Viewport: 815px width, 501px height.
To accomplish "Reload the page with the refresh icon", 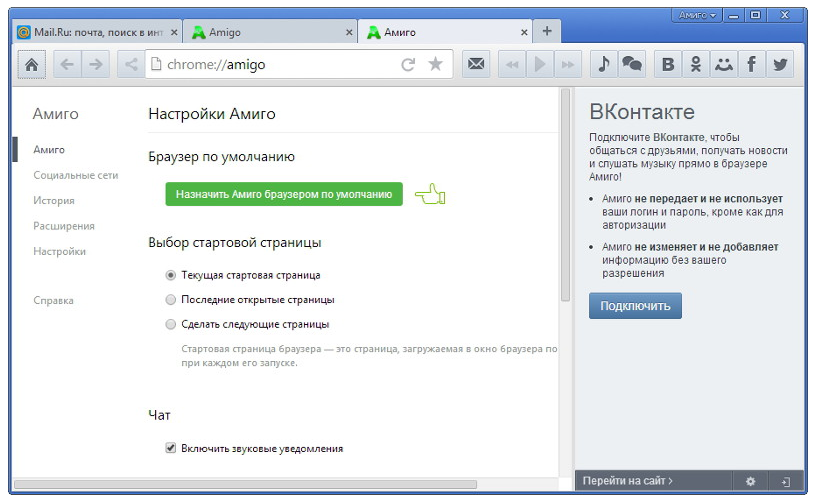I will pos(408,64).
